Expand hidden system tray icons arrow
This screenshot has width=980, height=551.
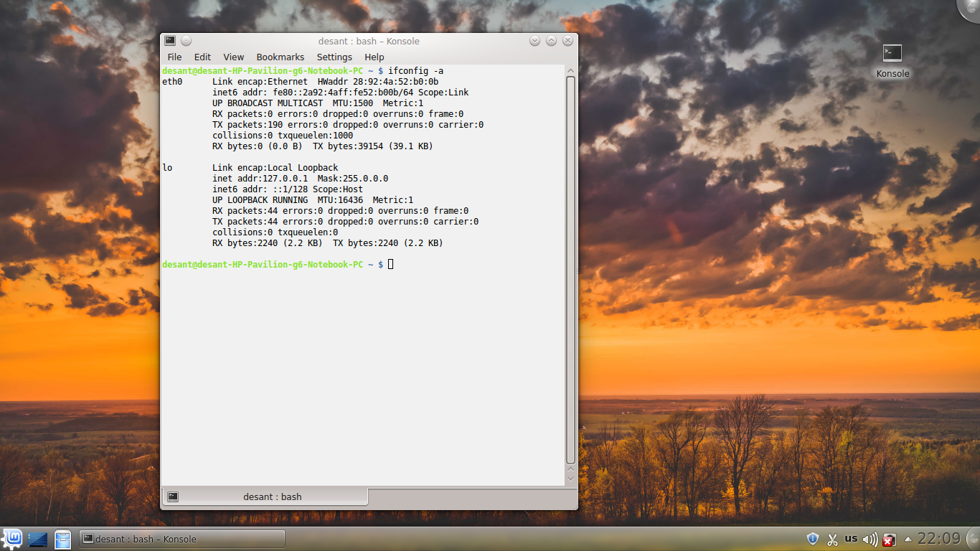pos(908,539)
